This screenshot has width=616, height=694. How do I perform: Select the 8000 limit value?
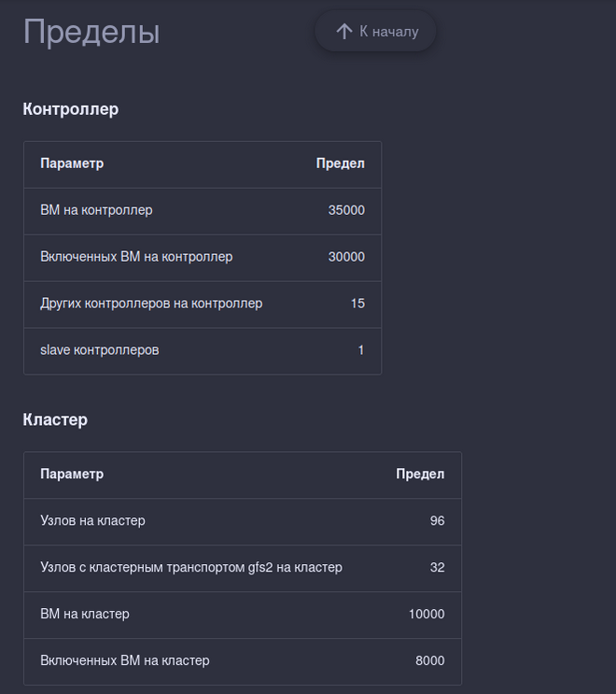coord(430,661)
